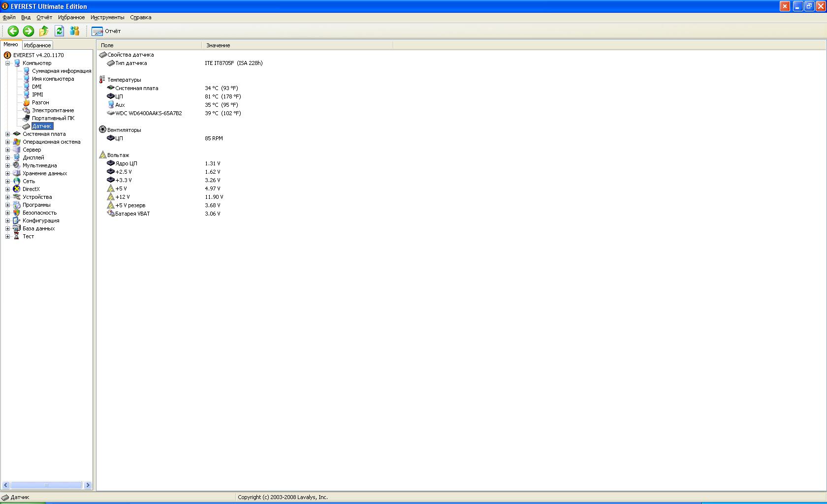
Task: Click the Up level toolbar icon
Action: coord(44,31)
